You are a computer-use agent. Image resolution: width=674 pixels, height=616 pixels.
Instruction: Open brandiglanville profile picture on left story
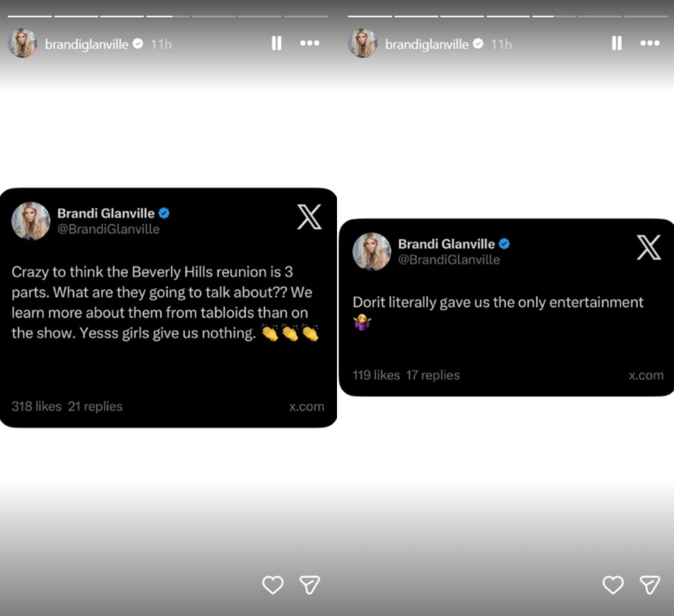22,43
